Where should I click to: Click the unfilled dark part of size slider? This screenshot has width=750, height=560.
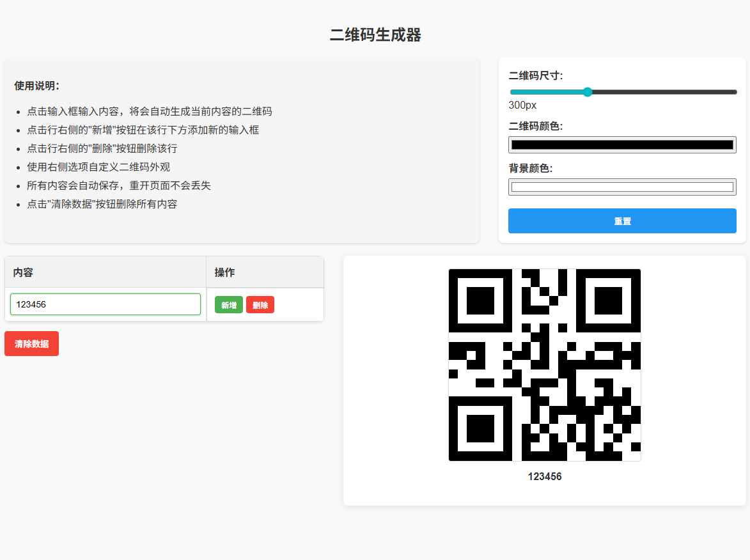point(665,92)
